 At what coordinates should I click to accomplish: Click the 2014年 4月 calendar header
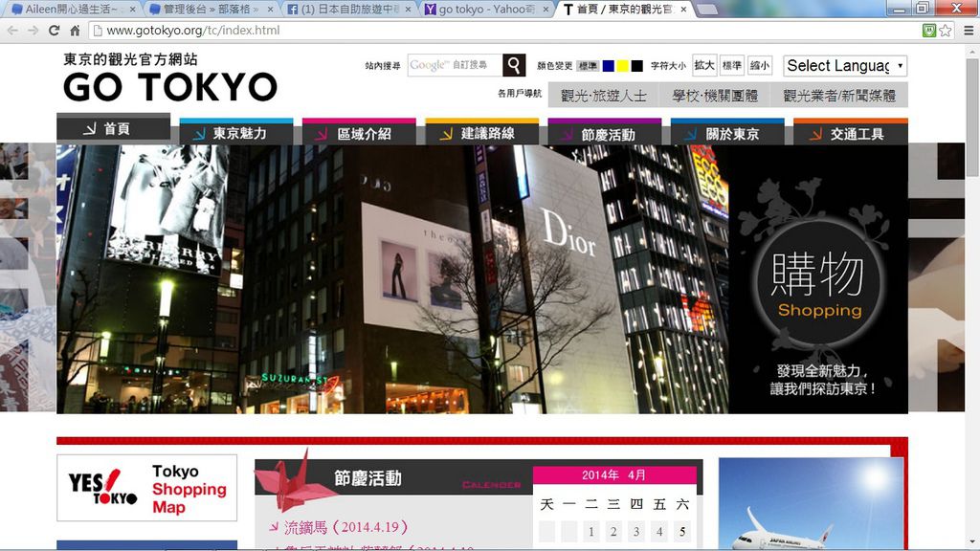614,474
